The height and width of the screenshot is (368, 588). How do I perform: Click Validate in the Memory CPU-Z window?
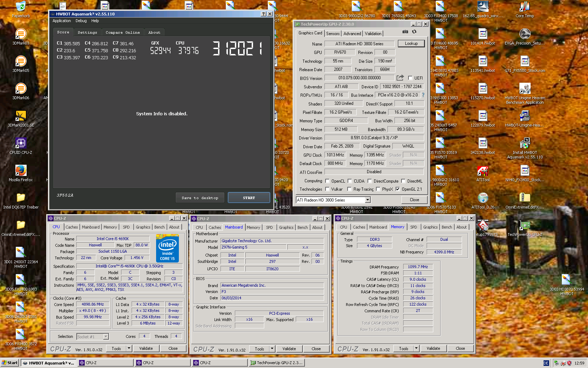(433, 348)
